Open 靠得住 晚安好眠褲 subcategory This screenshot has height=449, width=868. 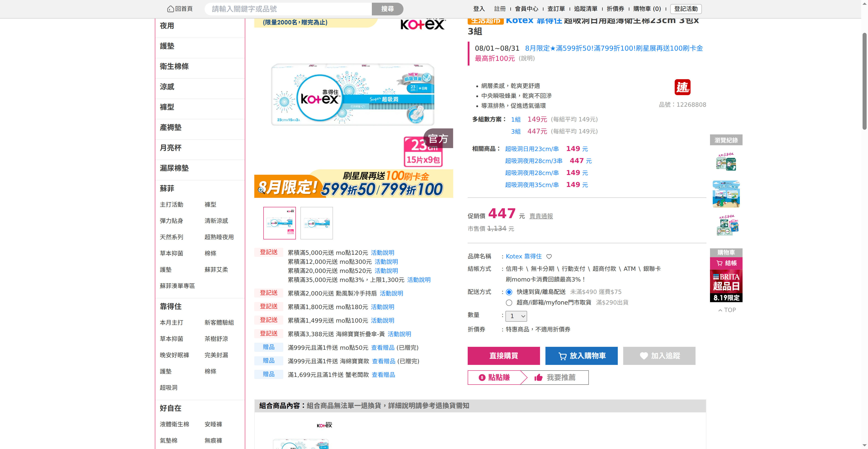[x=175, y=355]
